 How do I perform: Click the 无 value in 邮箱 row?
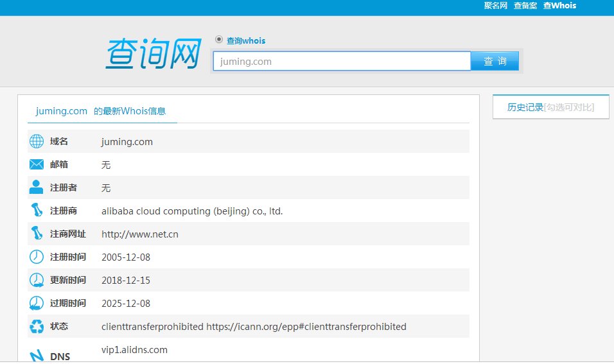pos(106,165)
